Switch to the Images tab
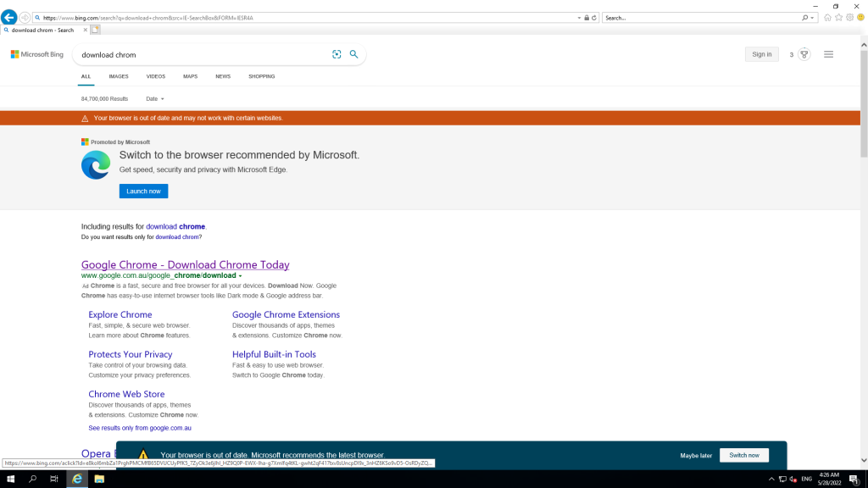Image resolution: width=868 pixels, height=488 pixels. (119, 76)
